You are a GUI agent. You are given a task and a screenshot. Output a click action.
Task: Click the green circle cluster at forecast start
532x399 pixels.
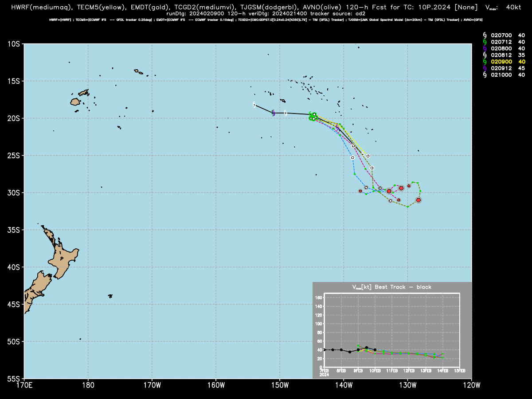click(x=313, y=117)
